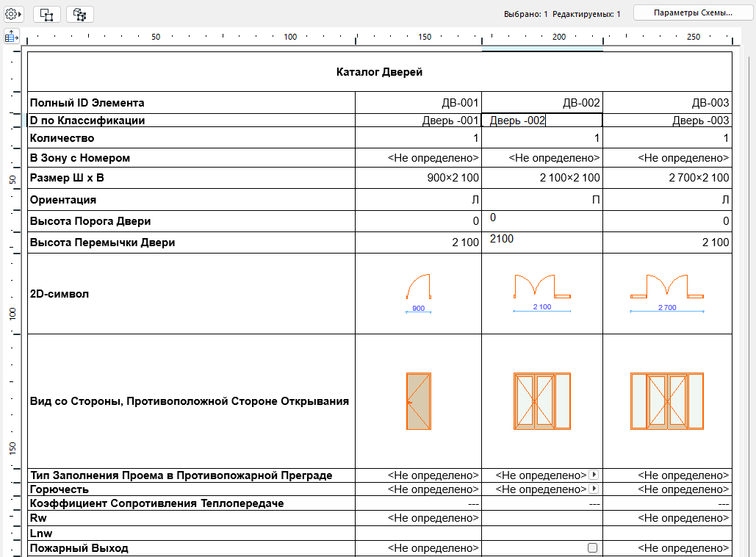Click the 2D symbol of door ДВ-001
The width and height of the screenshot is (756, 557).
[x=418, y=292]
